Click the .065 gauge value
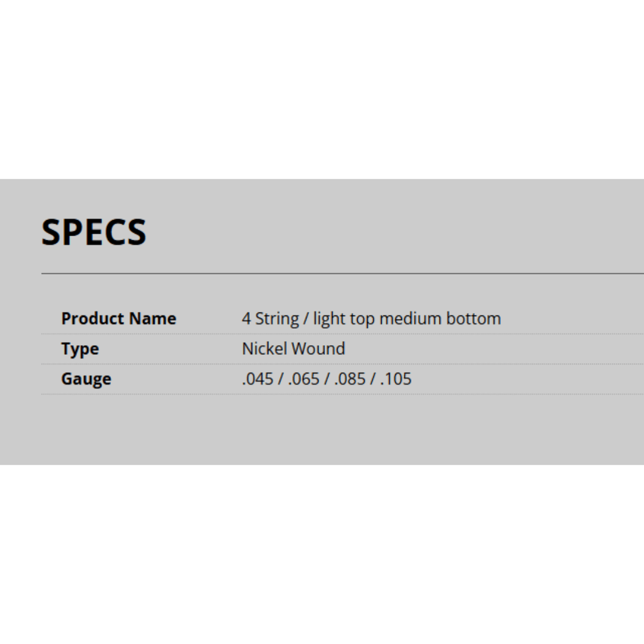The image size is (644, 644). (304, 379)
